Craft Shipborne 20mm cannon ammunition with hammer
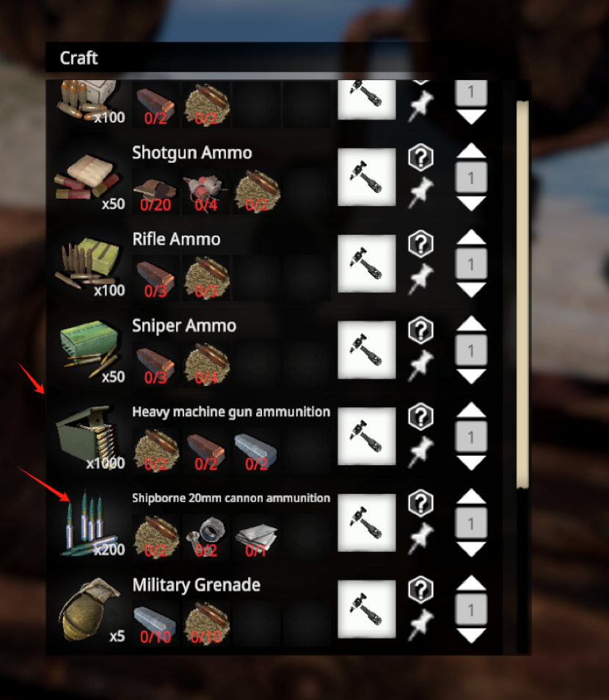This screenshot has height=700, width=609. 367,522
